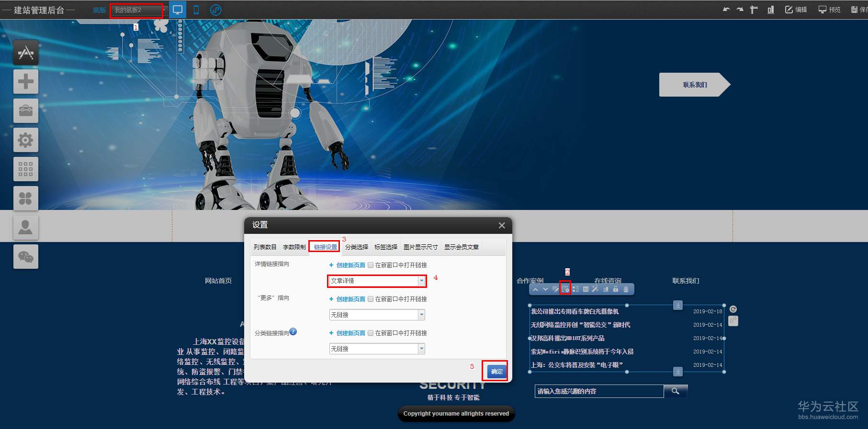
Task: Switch to mobile phone view icon
Action: tap(196, 10)
